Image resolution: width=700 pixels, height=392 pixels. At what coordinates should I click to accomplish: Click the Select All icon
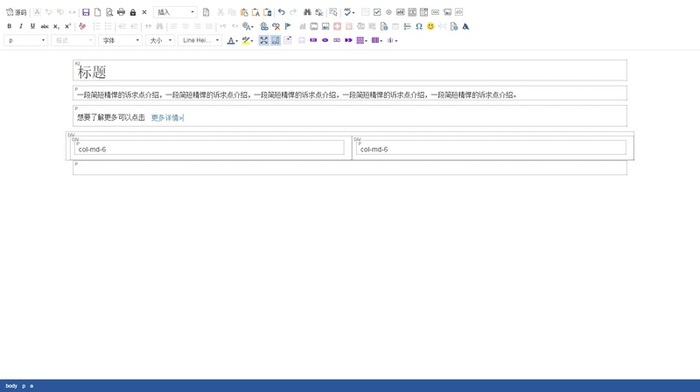(333, 12)
